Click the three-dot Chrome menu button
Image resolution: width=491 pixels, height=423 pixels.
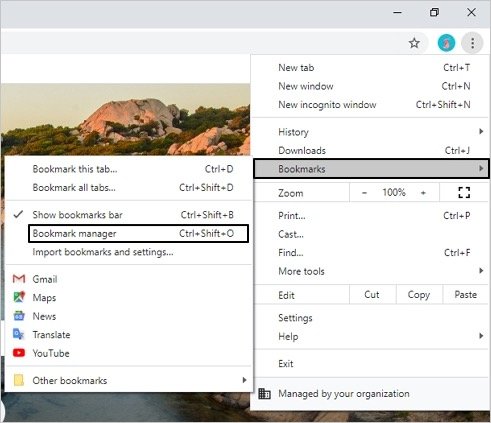(x=472, y=43)
